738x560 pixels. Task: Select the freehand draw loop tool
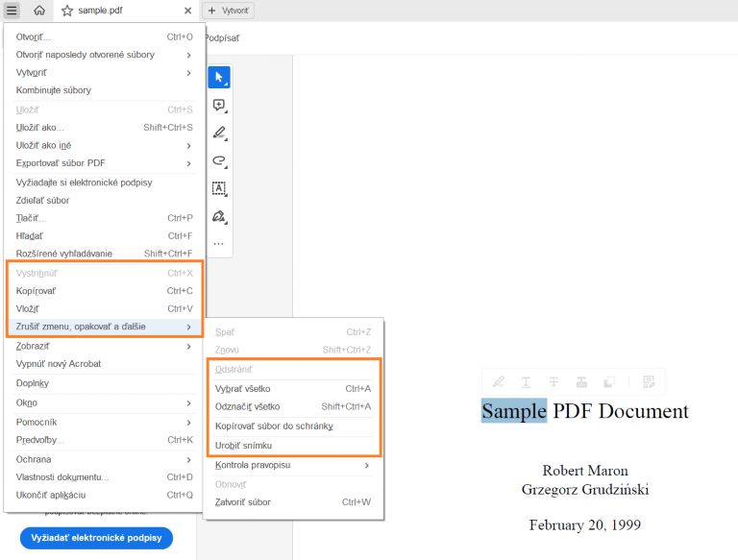point(219,160)
